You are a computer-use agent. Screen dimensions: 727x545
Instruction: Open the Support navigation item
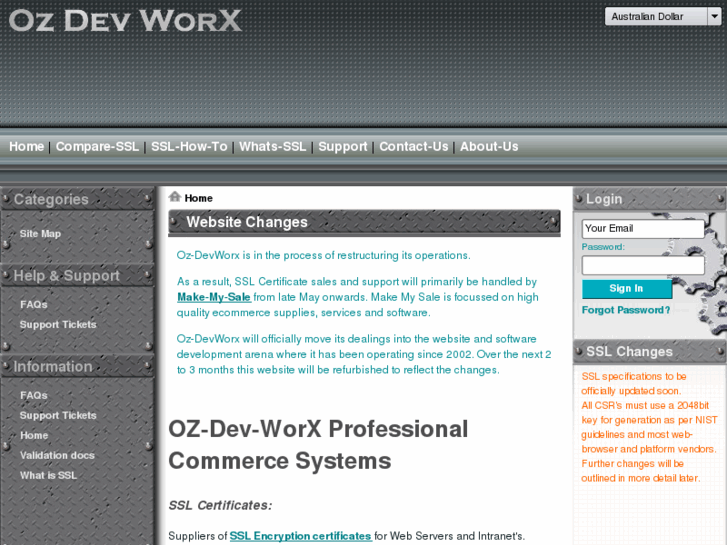point(343,147)
